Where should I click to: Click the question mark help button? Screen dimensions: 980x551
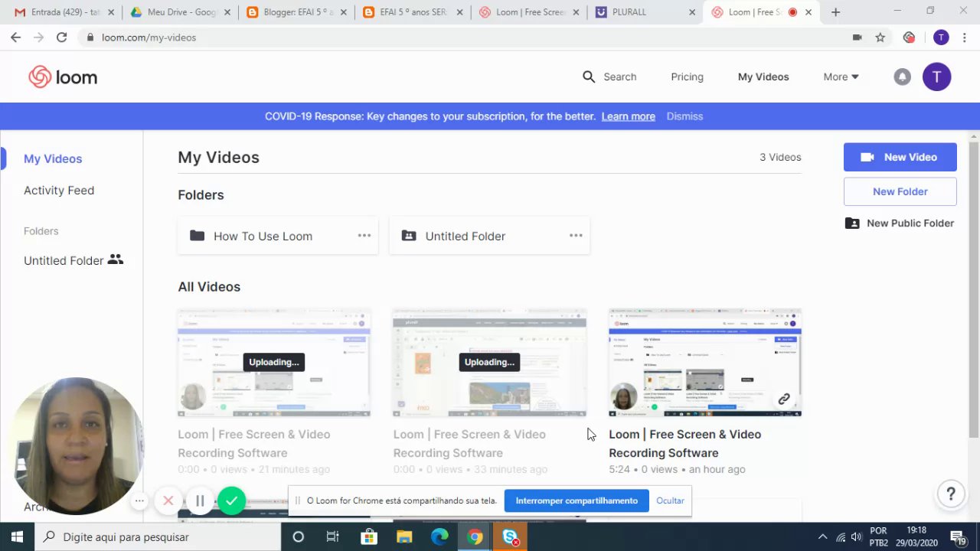pyautogui.click(x=950, y=494)
